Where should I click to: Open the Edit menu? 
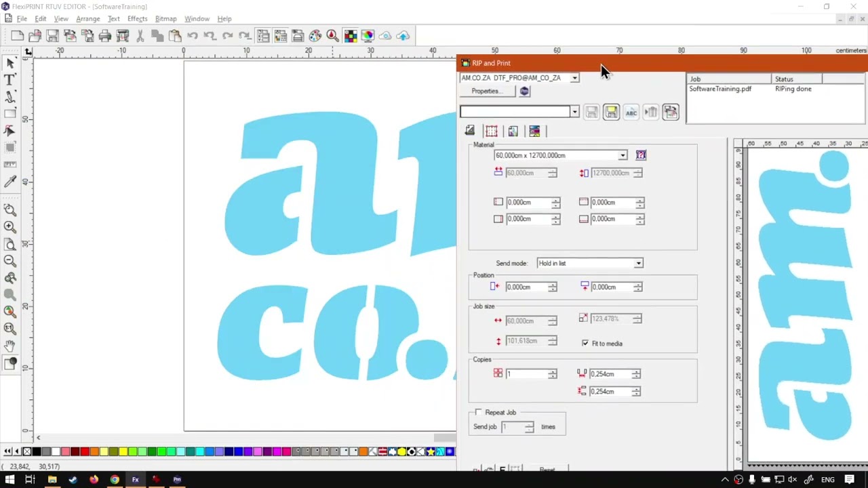coord(41,18)
